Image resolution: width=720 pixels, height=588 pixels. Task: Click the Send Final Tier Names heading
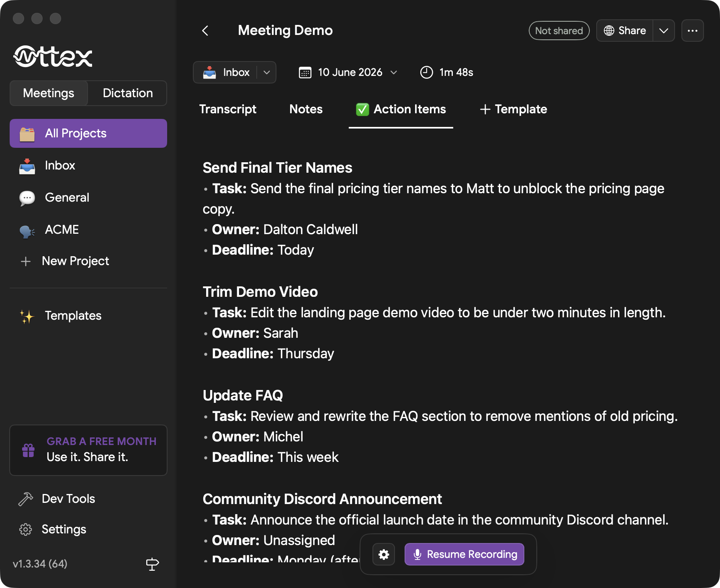click(277, 168)
